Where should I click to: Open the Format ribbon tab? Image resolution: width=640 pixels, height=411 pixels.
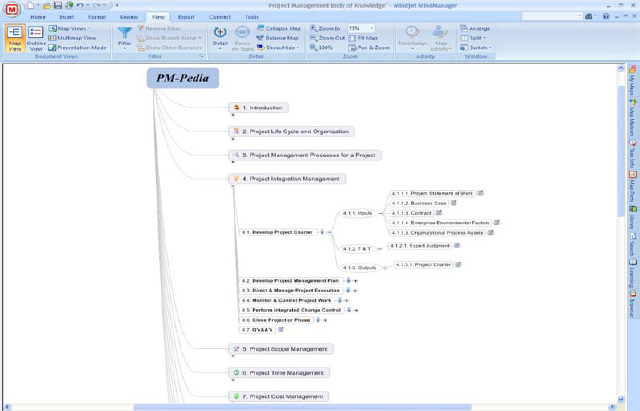click(x=97, y=17)
